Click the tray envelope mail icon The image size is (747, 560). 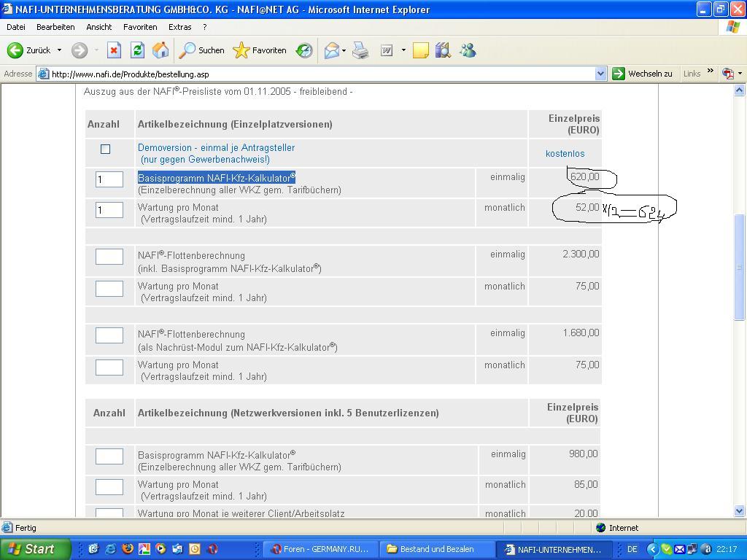tap(680, 550)
